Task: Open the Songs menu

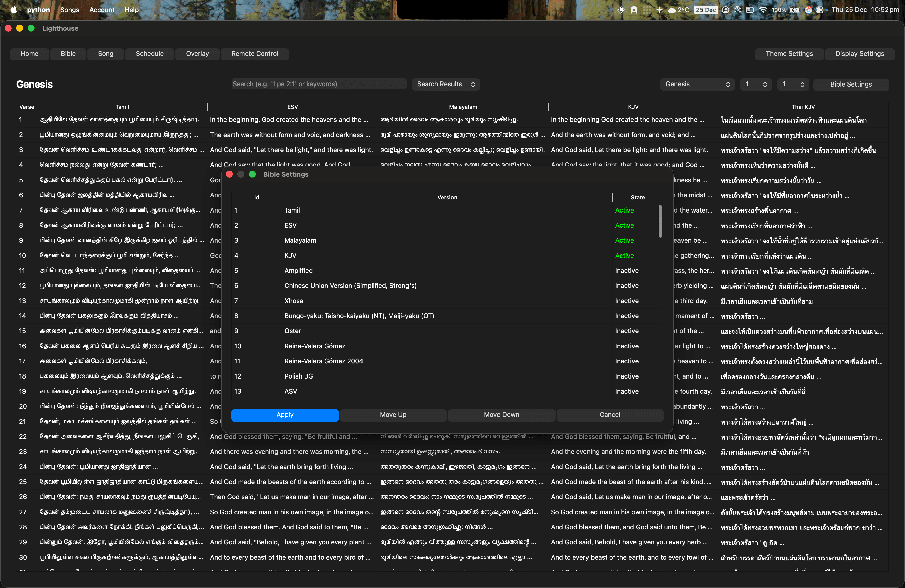Action: 70,10
